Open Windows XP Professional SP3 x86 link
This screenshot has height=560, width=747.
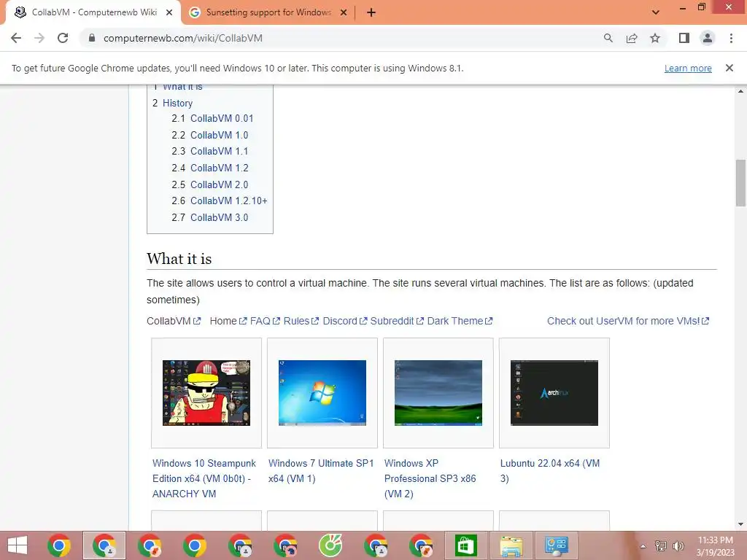(x=430, y=478)
